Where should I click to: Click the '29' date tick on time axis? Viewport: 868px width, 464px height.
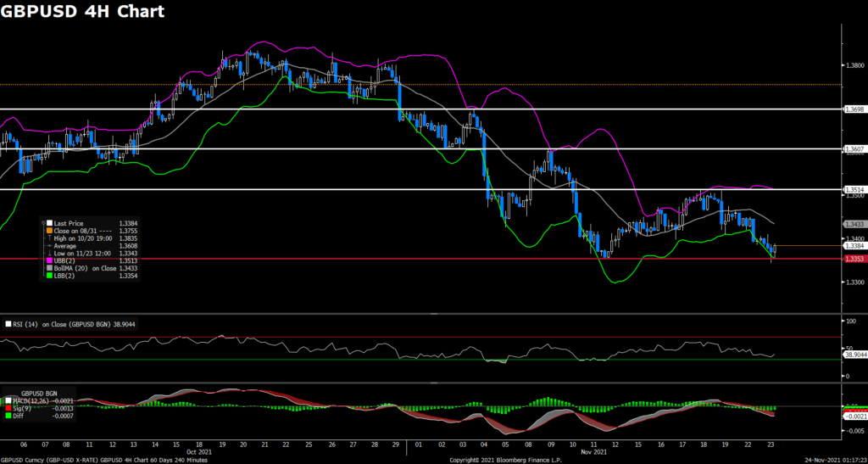[396, 444]
